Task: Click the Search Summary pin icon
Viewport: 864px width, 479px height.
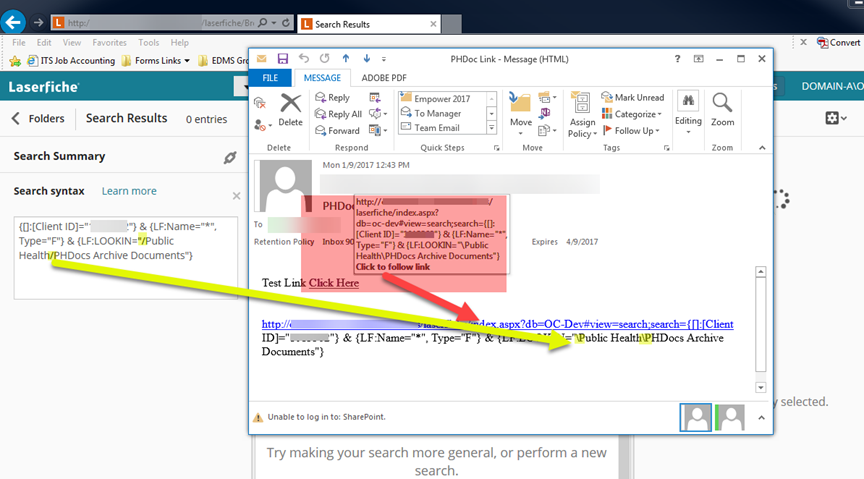Action: [x=230, y=158]
